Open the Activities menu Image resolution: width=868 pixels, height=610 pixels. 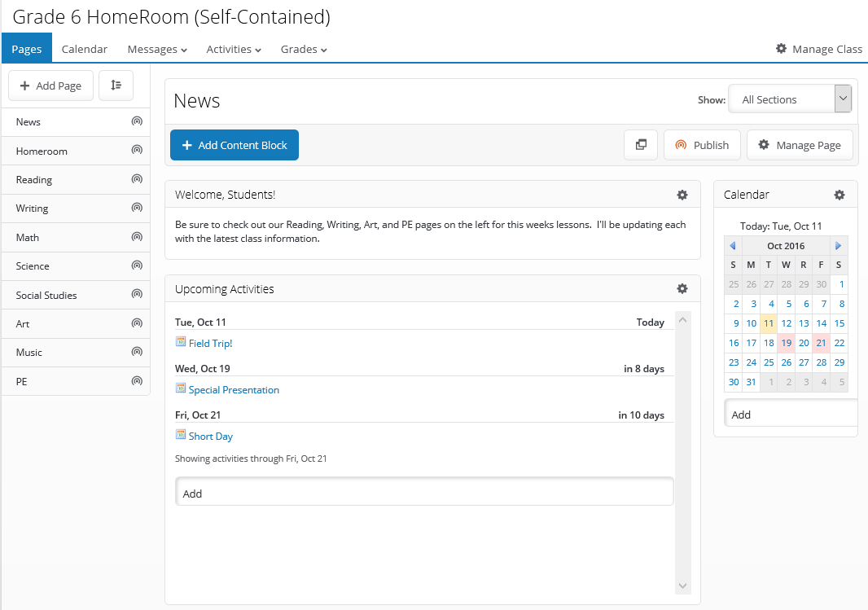click(234, 50)
